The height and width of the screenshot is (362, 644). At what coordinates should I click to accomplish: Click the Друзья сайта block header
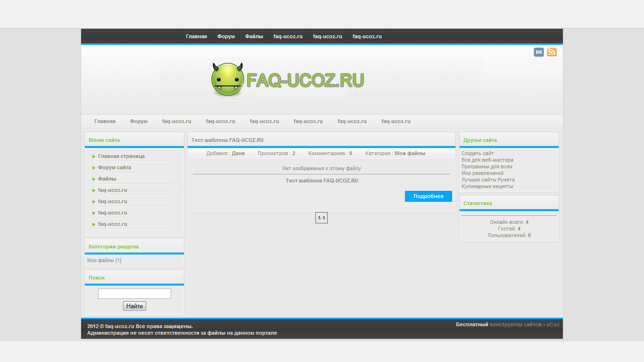click(509, 140)
